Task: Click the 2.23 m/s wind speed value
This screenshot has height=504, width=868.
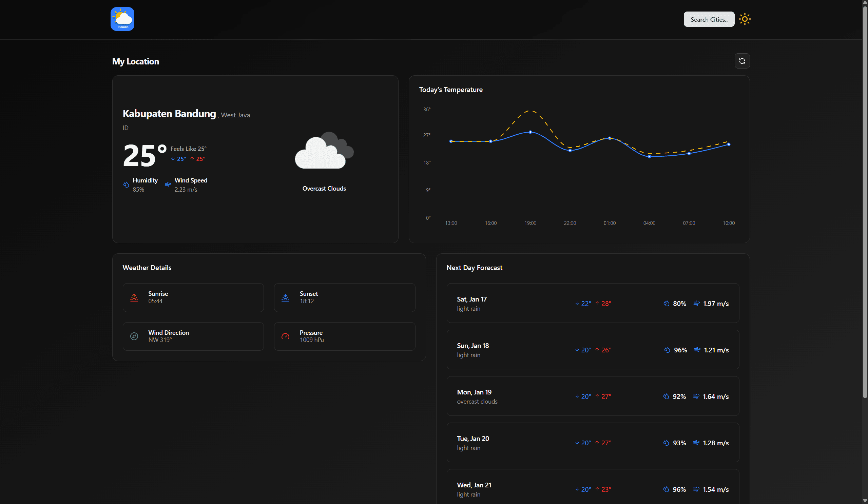Action: (186, 190)
